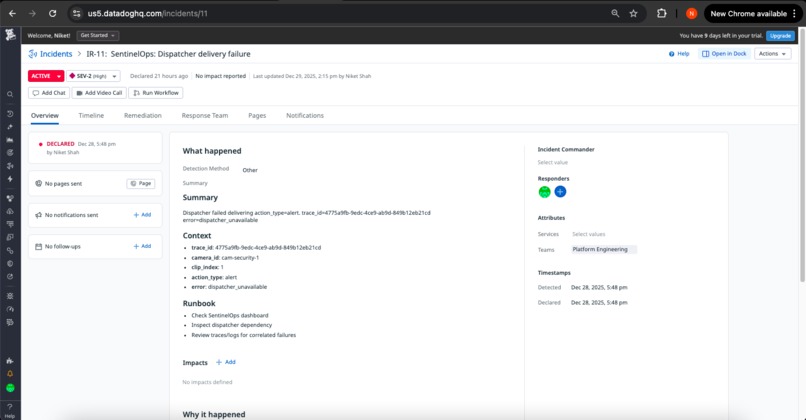This screenshot has height=420, width=806.
Task: Click the Add Video Call button
Action: [99, 93]
